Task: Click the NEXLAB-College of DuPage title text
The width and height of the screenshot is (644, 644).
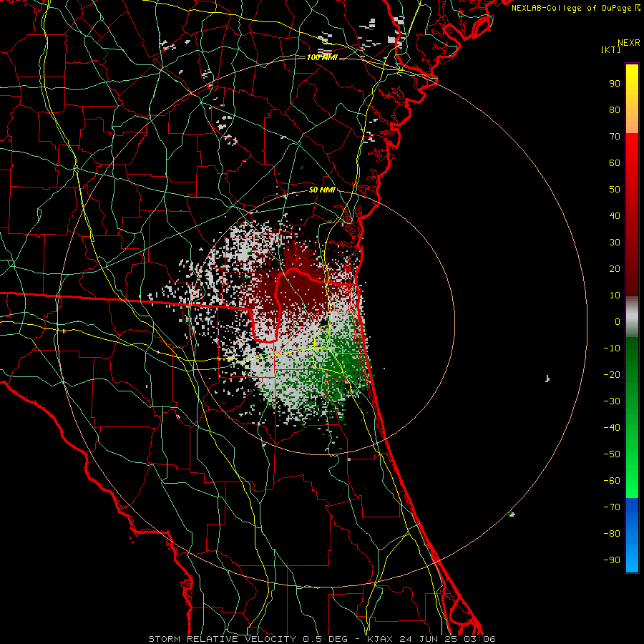Action: click(x=575, y=8)
